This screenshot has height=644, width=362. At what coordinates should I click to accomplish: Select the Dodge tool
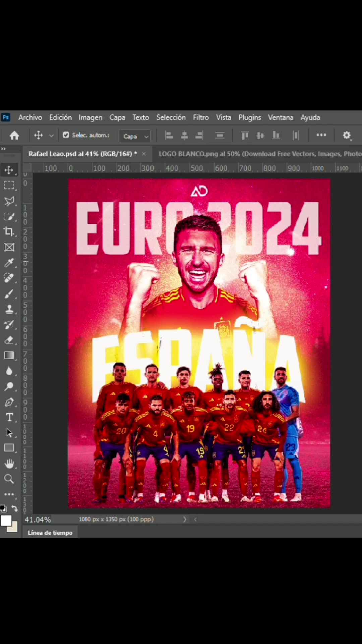pos(9,386)
